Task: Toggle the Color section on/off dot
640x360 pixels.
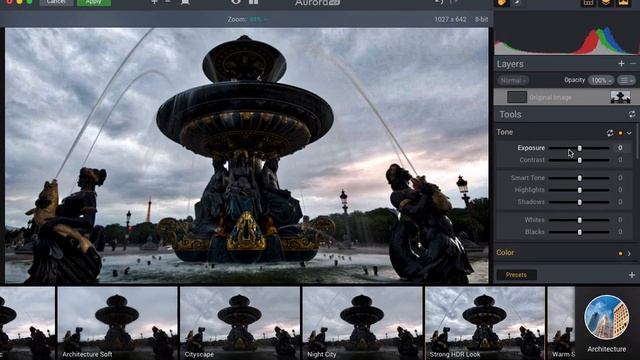Action: point(620,253)
